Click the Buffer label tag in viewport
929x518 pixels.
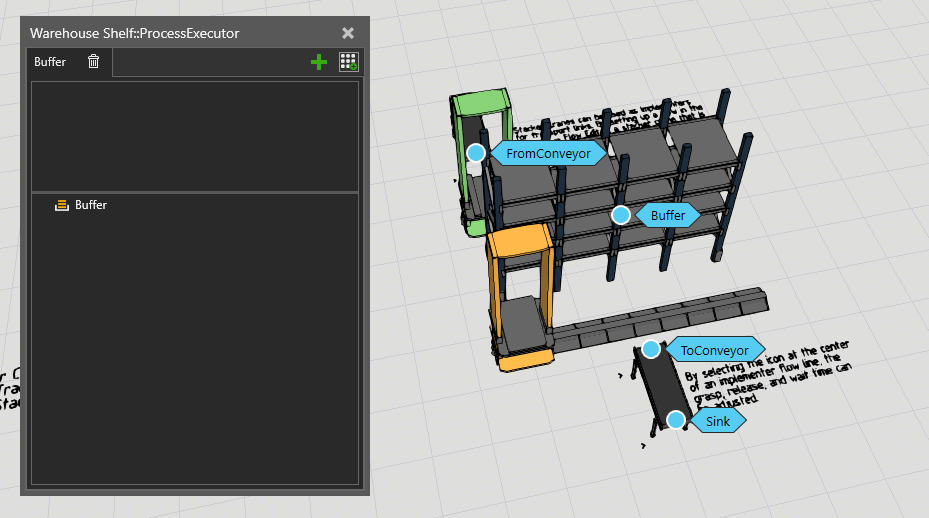coord(668,215)
